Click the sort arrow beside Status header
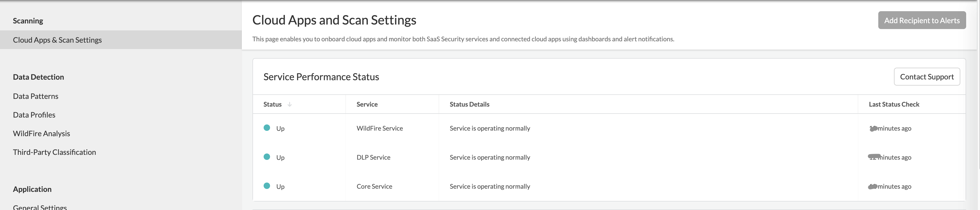 point(289,104)
